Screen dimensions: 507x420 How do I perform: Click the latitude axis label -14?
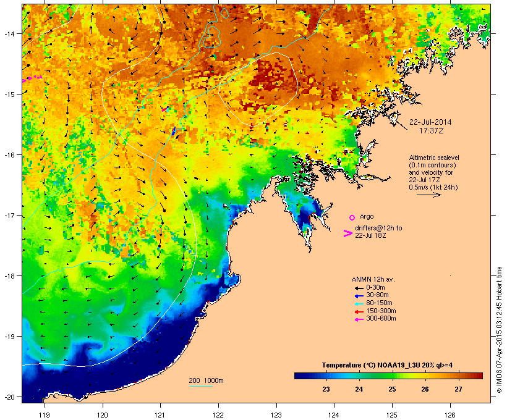pyautogui.click(x=9, y=33)
